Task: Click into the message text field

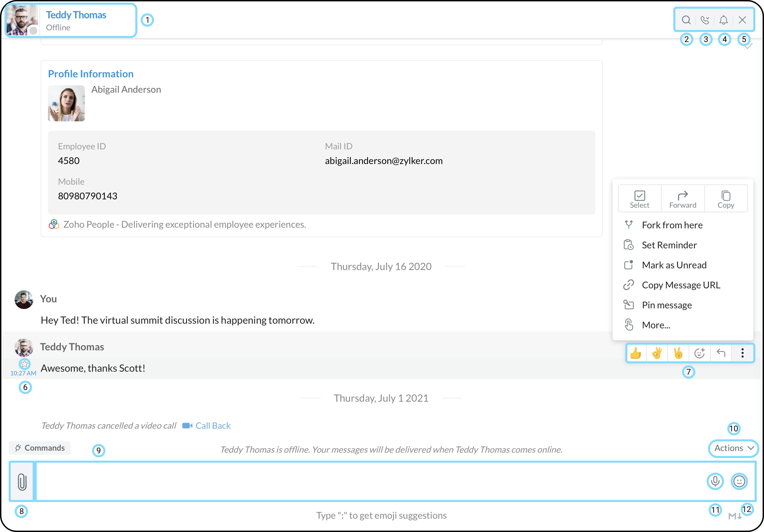Action: (367, 482)
